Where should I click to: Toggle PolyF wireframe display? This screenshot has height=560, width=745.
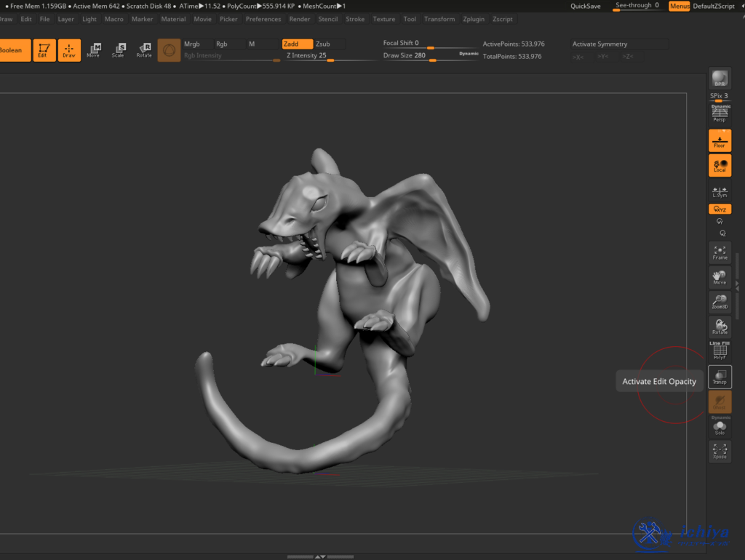720,351
